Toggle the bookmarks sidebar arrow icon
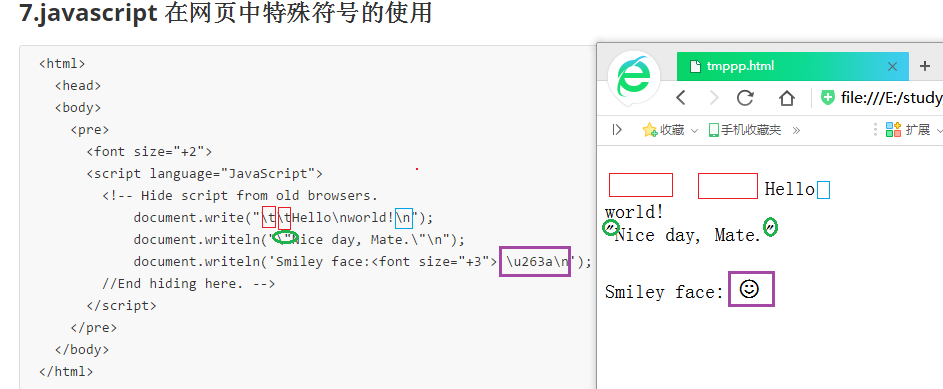The width and height of the screenshot is (943, 389). [616, 129]
